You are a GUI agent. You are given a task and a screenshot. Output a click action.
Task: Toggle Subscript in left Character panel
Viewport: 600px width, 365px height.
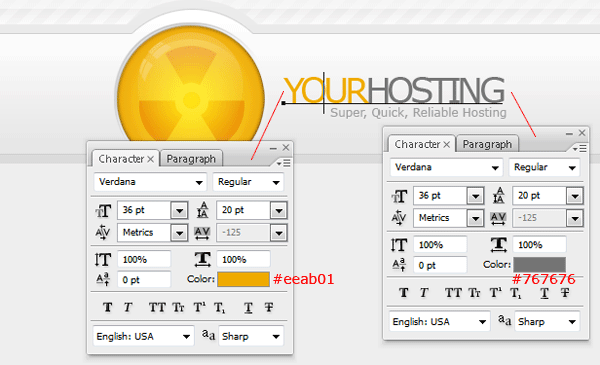pyautogui.click(x=220, y=308)
